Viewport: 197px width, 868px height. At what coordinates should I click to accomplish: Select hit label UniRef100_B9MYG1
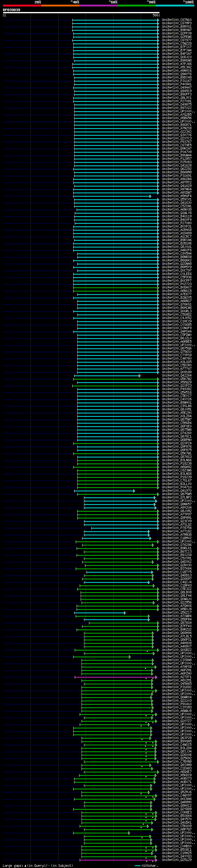(x=176, y=26)
